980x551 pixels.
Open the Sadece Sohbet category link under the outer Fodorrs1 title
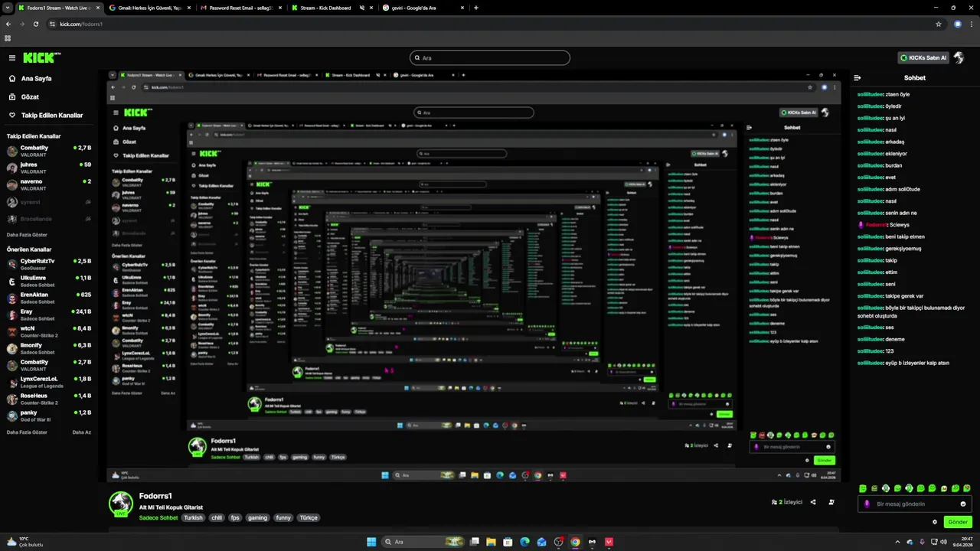pos(158,518)
